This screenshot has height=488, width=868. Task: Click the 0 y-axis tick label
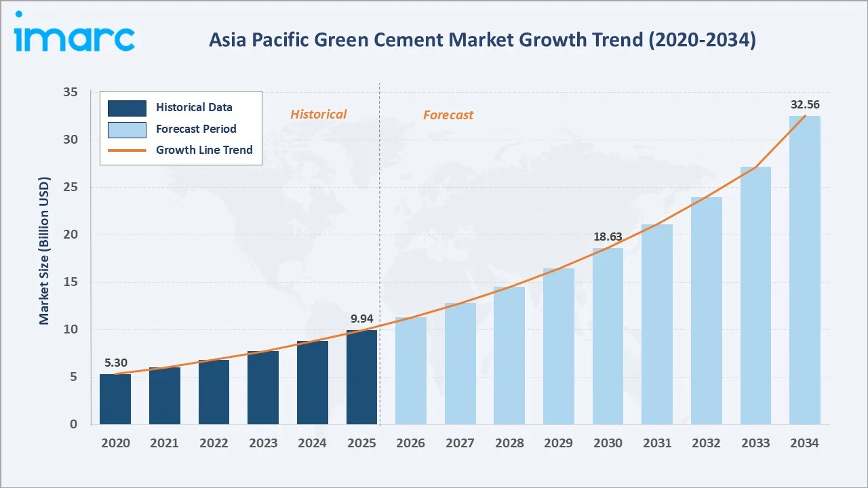click(75, 424)
